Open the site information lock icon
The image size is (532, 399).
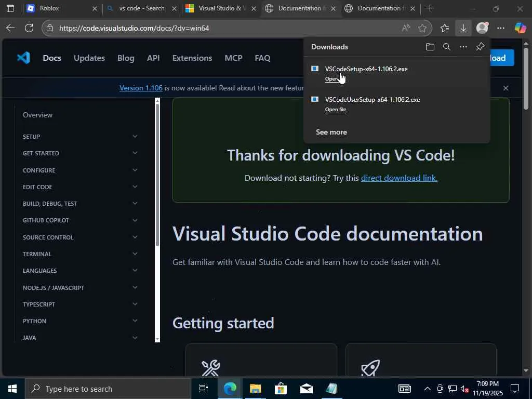[x=50, y=28]
